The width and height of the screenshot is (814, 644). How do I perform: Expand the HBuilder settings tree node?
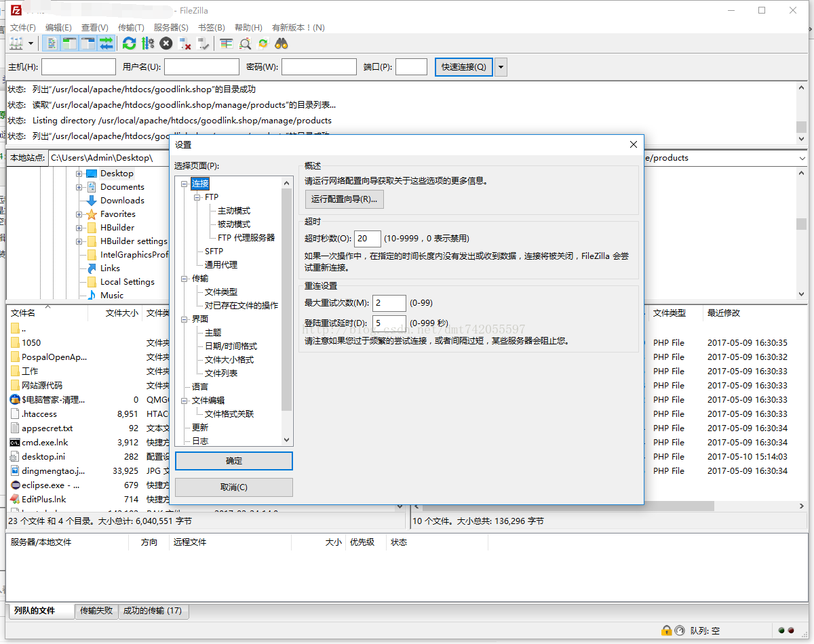79,241
